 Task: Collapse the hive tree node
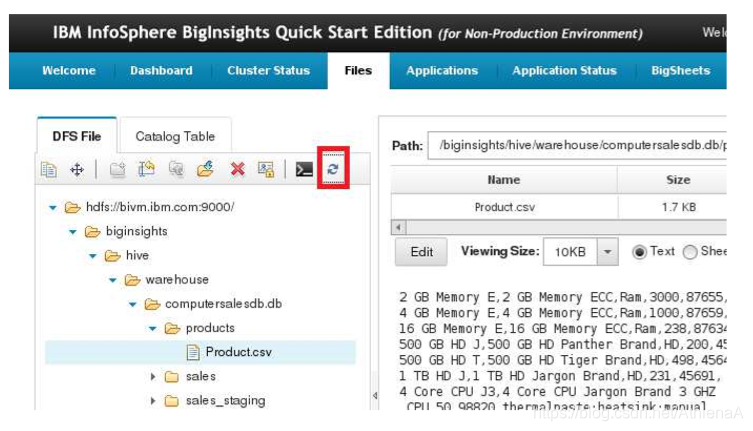[x=93, y=256]
